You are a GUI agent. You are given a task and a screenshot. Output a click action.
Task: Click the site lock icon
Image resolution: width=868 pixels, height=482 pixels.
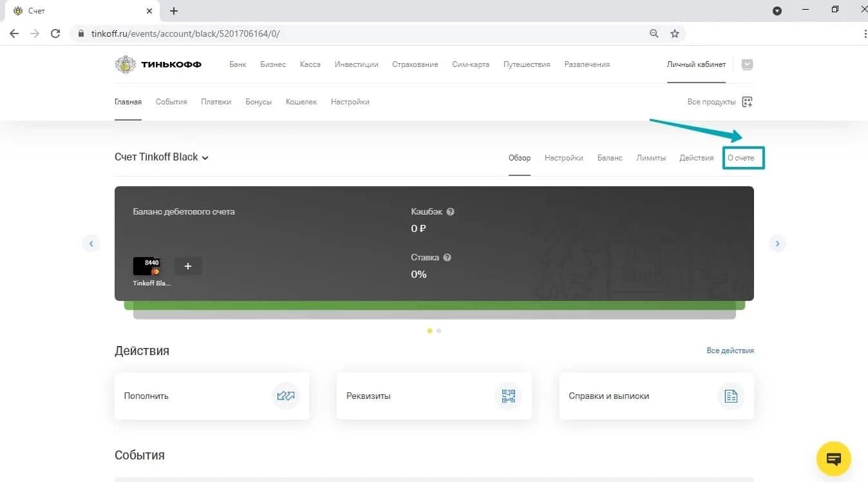click(82, 34)
